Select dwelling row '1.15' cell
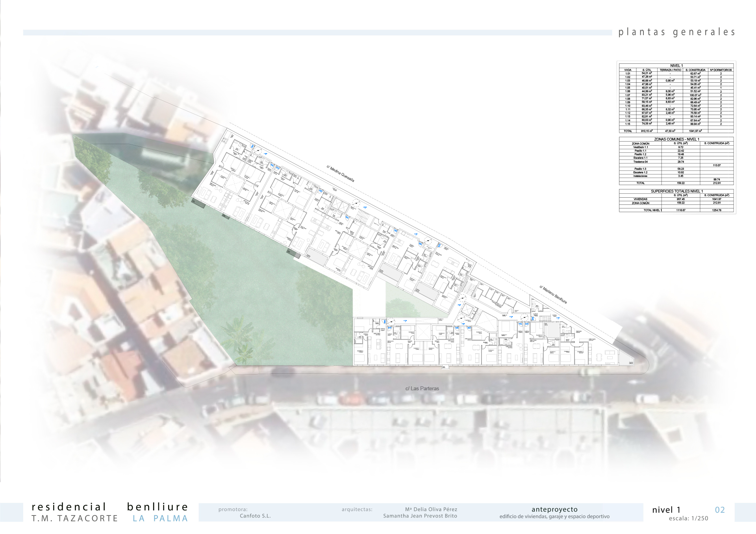756x534 pixels. coord(628,124)
